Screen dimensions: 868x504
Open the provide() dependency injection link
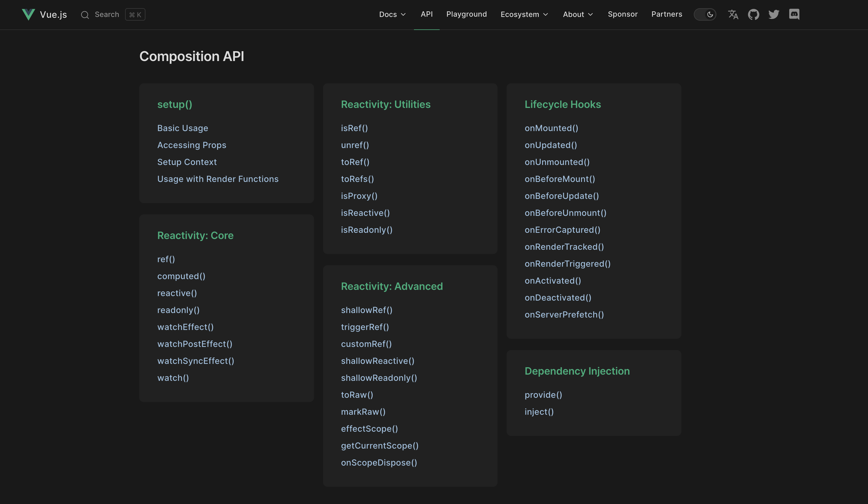[x=543, y=395]
